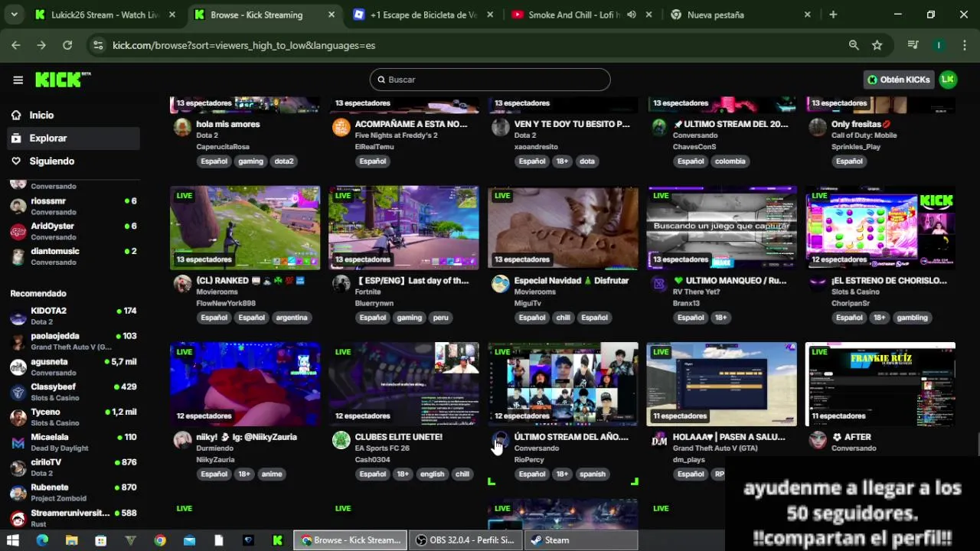Open the Especial Navidad cat stream thumbnail

[x=563, y=227]
